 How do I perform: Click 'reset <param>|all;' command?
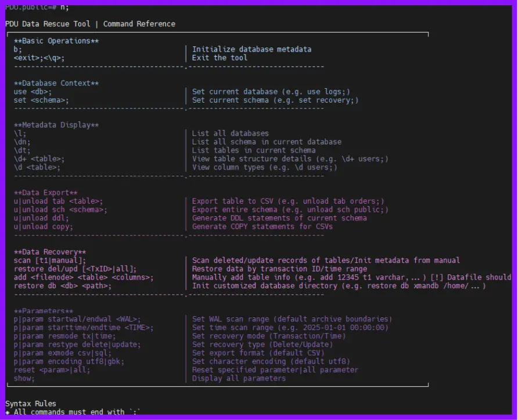[52, 370]
